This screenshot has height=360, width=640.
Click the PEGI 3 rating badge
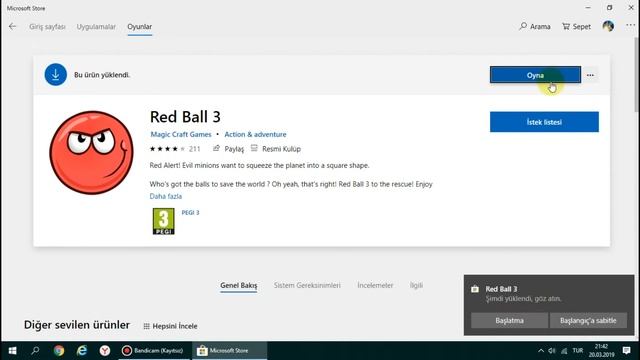(x=164, y=221)
